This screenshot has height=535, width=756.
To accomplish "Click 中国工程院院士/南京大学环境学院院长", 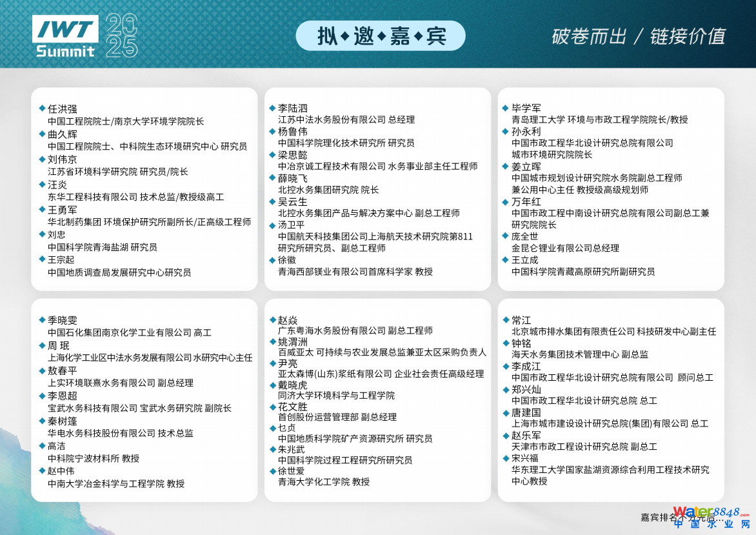I will [x=125, y=121].
